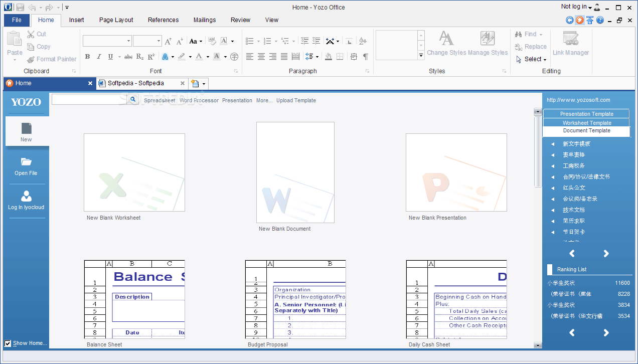
Task: Click the Superscript icon
Action: pyautogui.click(x=151, y=57)
